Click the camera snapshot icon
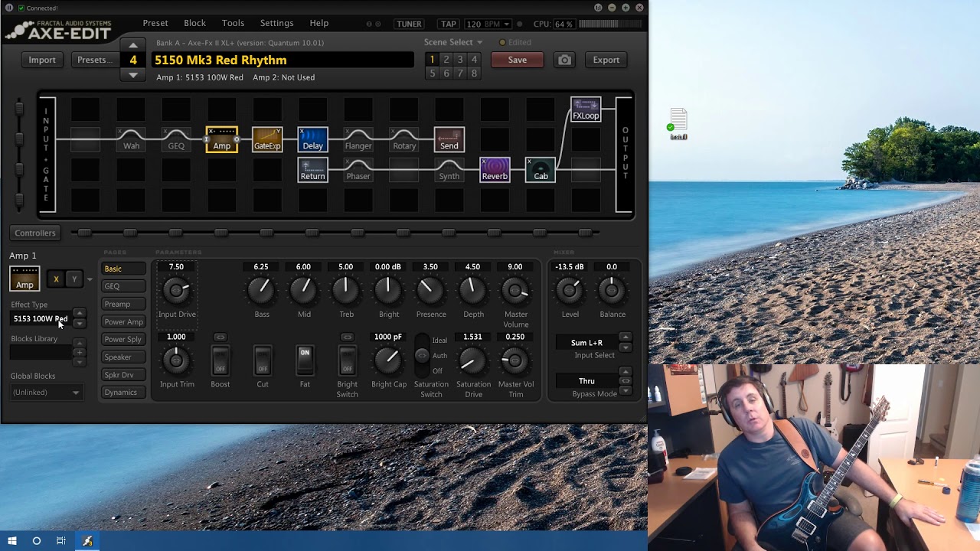The width and height of the screenshot is (980, 551). (564, 60)
